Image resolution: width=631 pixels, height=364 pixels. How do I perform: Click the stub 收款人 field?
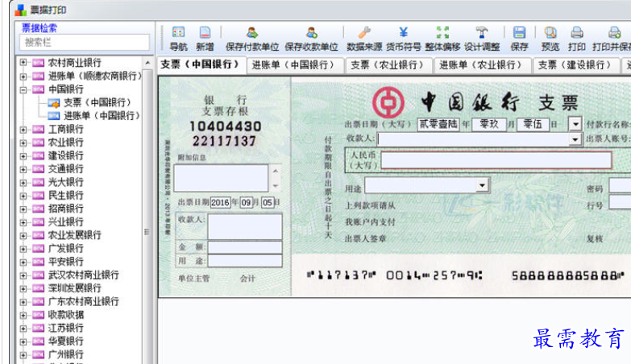click(x=245, y=227)
